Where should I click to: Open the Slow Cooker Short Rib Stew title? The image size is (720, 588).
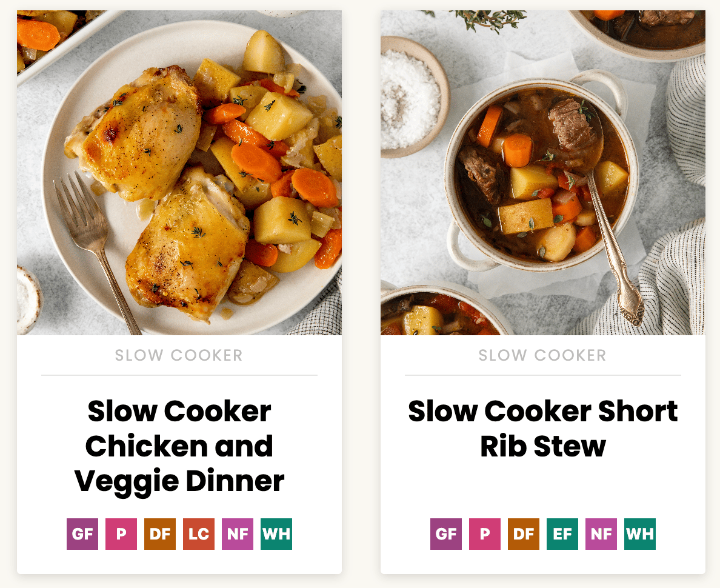pyautogui.click(x=543, y=429)
